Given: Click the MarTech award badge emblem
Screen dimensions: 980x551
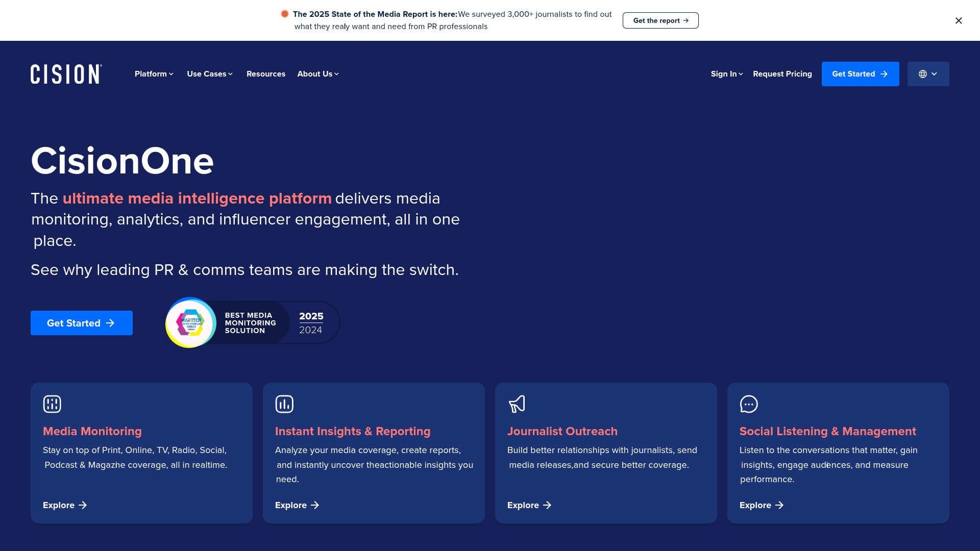Looking at the screenshot, I should pyautogui.click(x=191, y=322).
